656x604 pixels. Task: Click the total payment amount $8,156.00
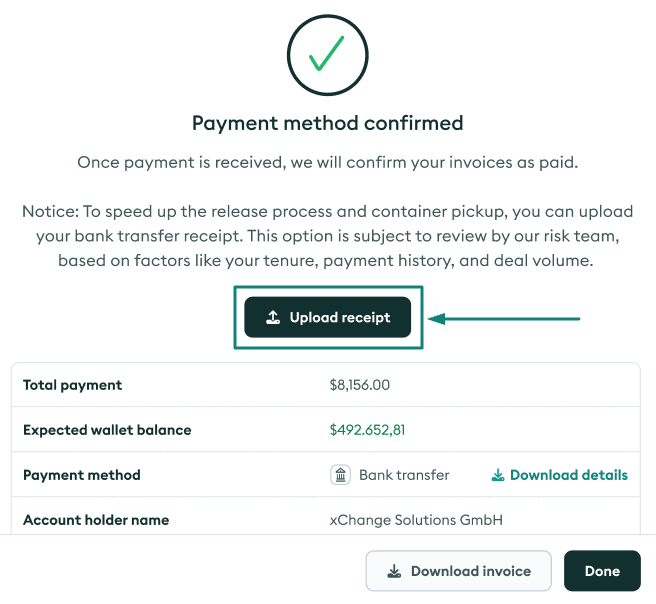click(x=360, y=385)
